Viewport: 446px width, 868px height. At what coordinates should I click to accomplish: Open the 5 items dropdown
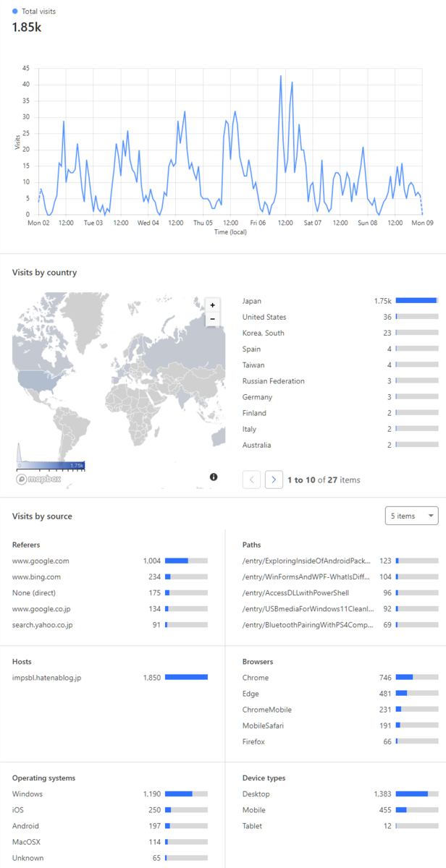[x=412, y=516]
